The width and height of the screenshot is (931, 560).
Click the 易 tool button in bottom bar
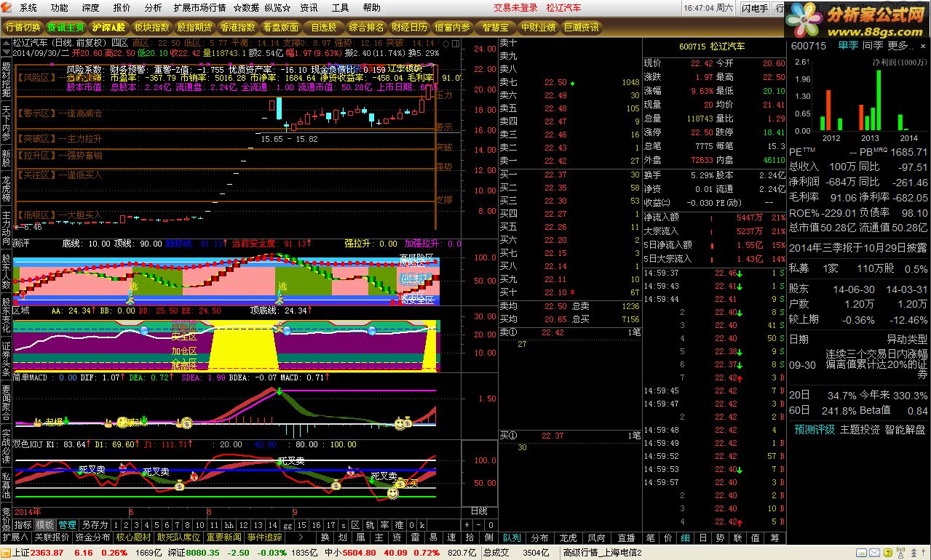tap(433, 537)
